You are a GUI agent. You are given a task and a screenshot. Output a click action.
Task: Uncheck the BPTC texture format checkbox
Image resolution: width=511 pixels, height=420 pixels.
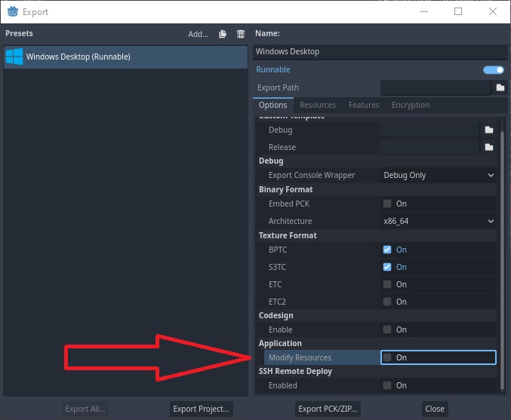(386, 250)
